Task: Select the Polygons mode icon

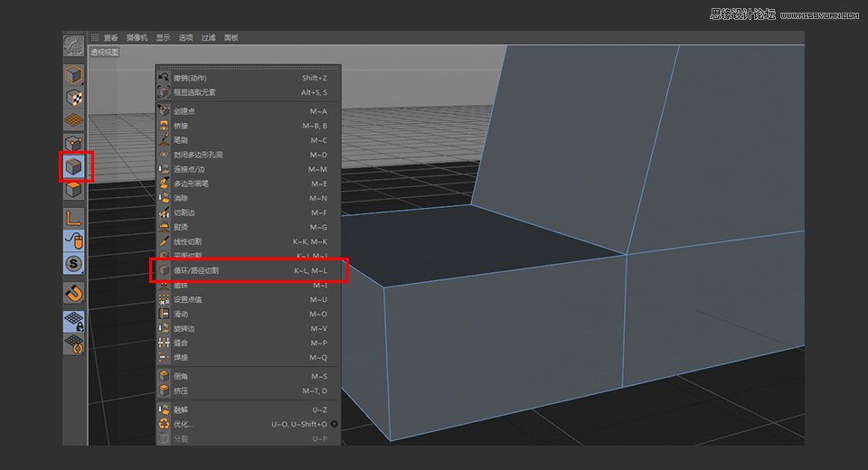Action: pos(73,189)
